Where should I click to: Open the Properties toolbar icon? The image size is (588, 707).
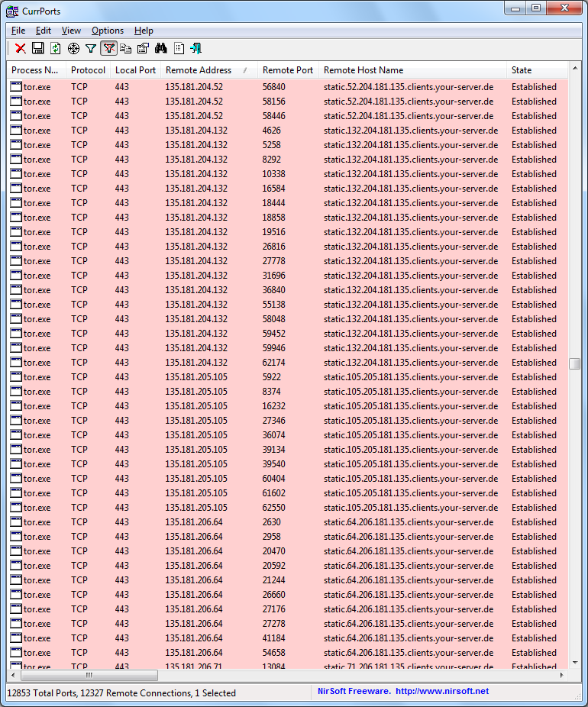click(144, 48)
